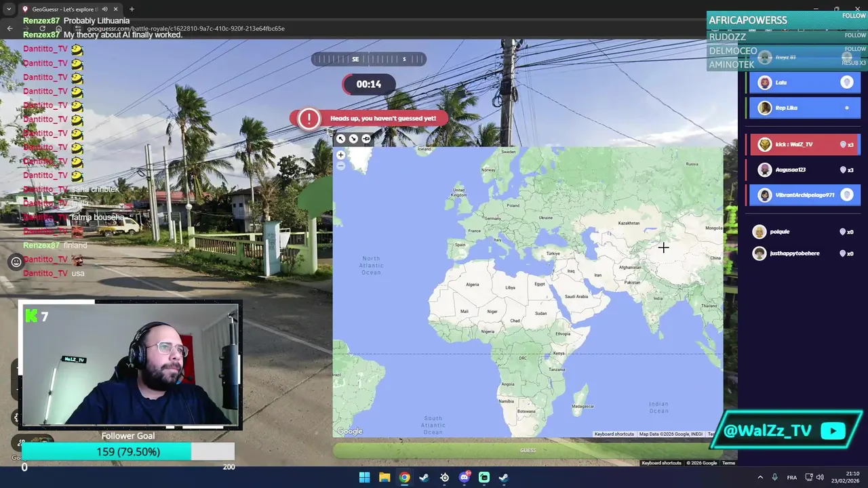Reload the GeoGuessr page
Viewport: 868px width, 488px height.
[42, 28]
